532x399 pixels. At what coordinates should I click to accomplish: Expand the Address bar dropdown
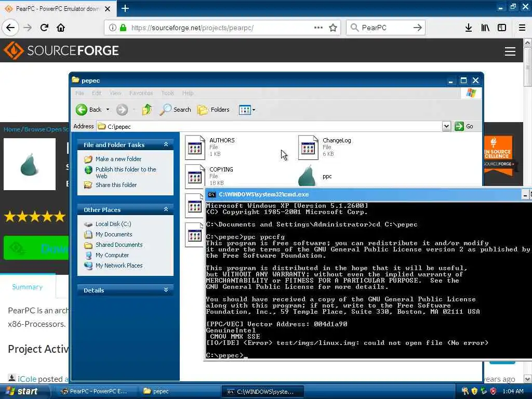(x=446, y=126)
